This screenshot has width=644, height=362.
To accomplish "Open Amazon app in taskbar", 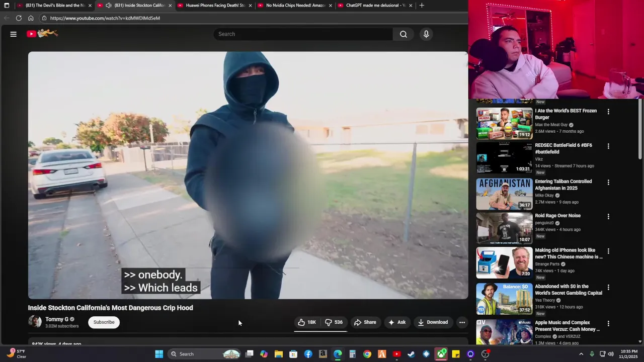I will [x=323, y=354].
